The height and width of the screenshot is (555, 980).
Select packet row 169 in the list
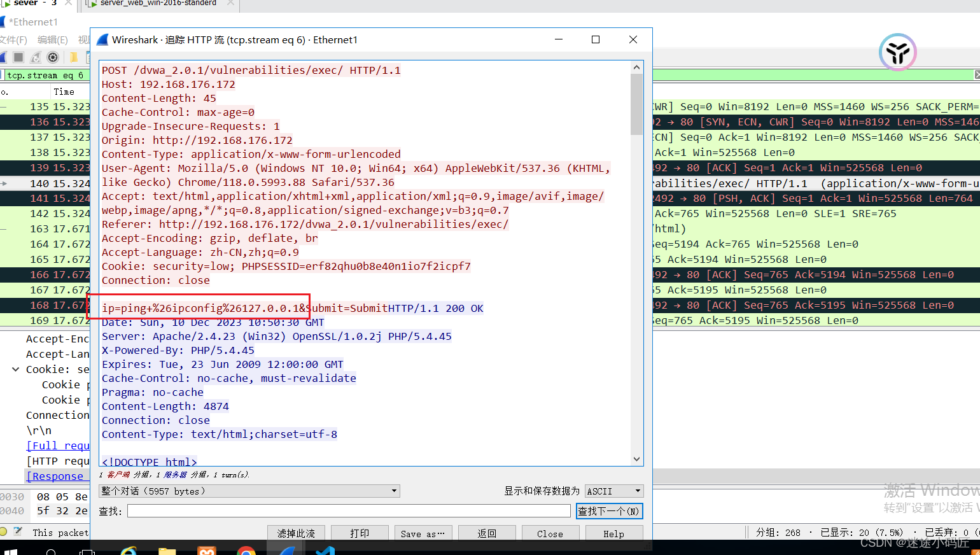[x=45, y=320]
